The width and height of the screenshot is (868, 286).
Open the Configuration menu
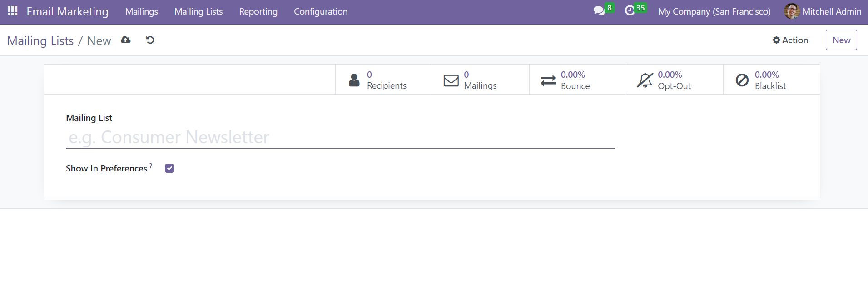(x=321, y=11)
